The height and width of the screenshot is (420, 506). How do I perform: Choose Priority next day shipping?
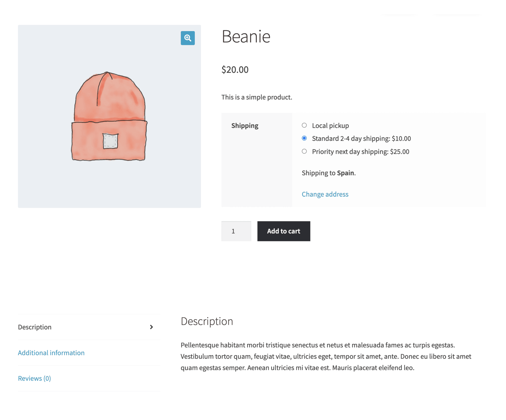304,151
